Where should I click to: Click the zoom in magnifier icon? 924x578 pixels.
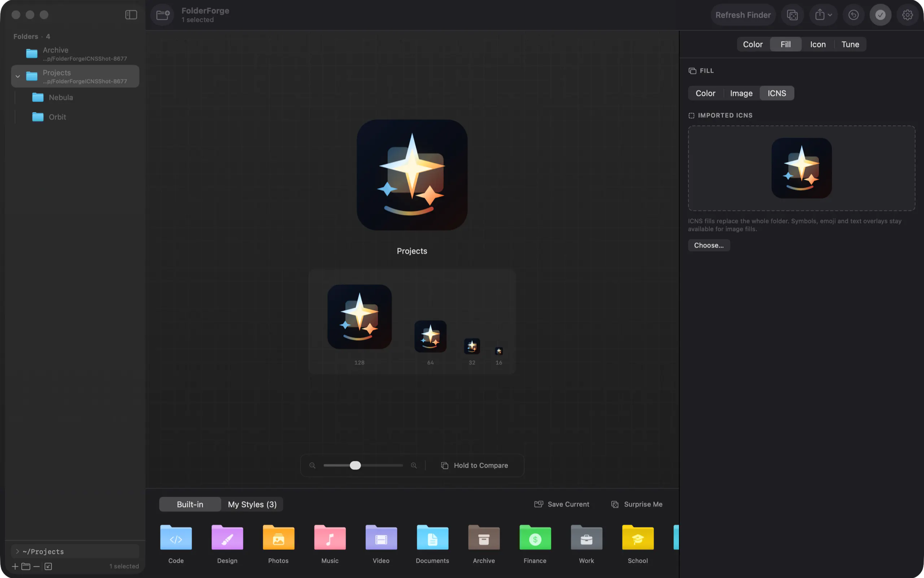pyautogui.click(x=414, y=465)
